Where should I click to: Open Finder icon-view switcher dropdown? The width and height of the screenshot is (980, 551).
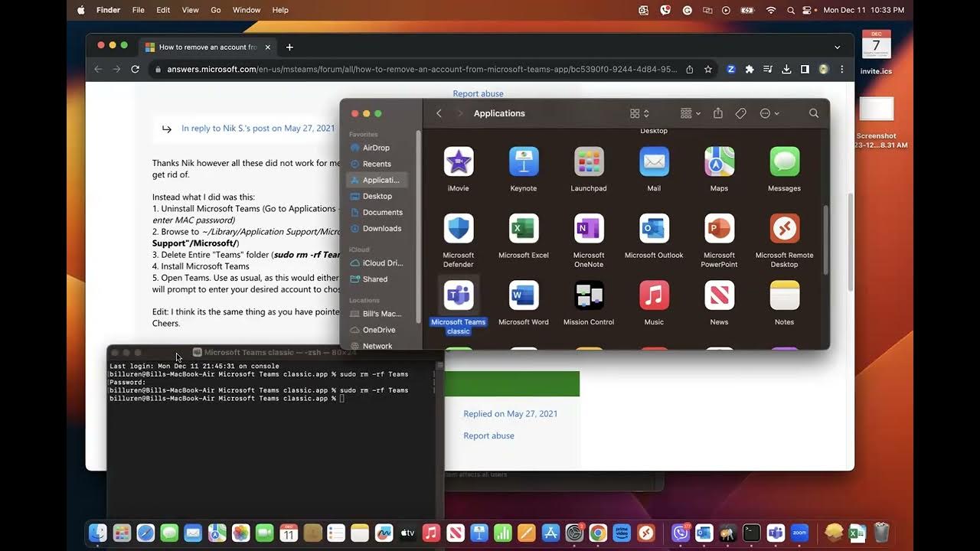point(639,113)
